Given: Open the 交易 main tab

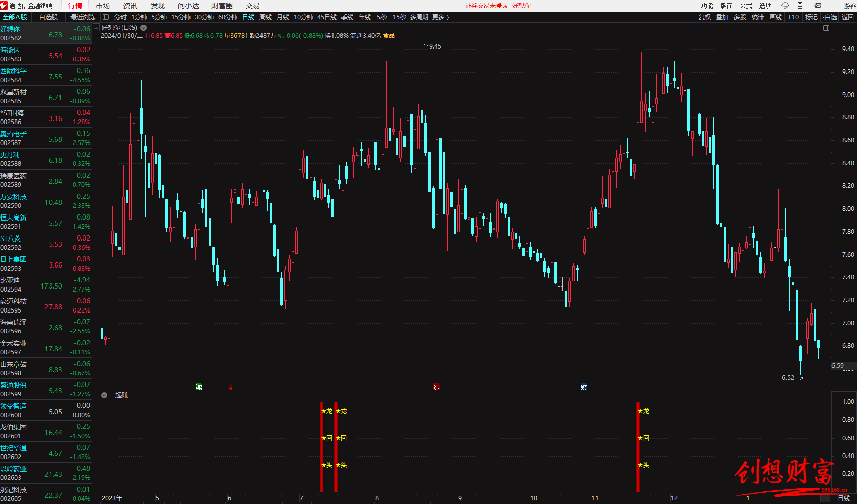Looking at the screenshot, I should [253, 6].
